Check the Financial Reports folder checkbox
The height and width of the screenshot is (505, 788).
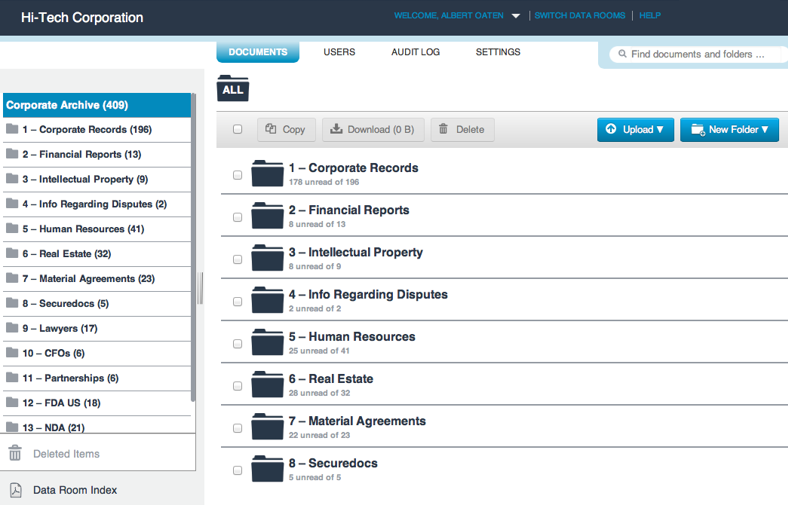click(238, 217)
